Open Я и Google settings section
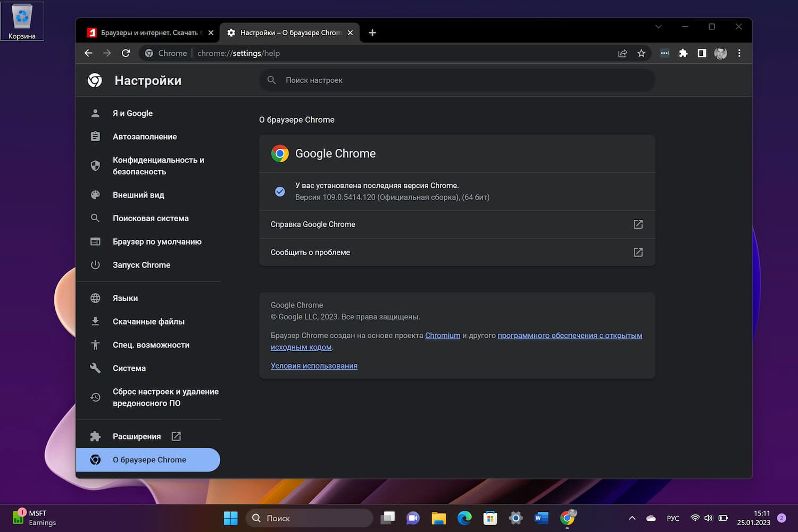798x532 pixels. tap(148, 113)
